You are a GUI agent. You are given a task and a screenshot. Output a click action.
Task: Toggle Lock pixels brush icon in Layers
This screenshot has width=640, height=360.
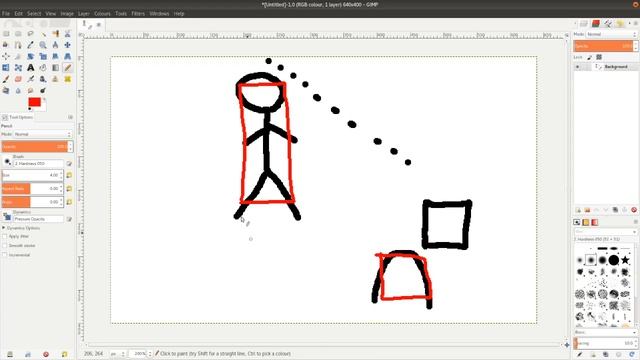tap(590, 57)
